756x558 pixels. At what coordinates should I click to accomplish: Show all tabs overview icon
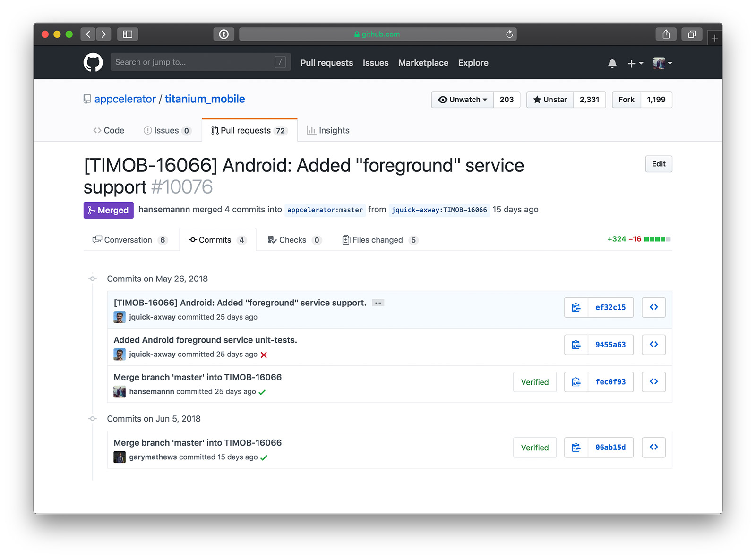692,34
